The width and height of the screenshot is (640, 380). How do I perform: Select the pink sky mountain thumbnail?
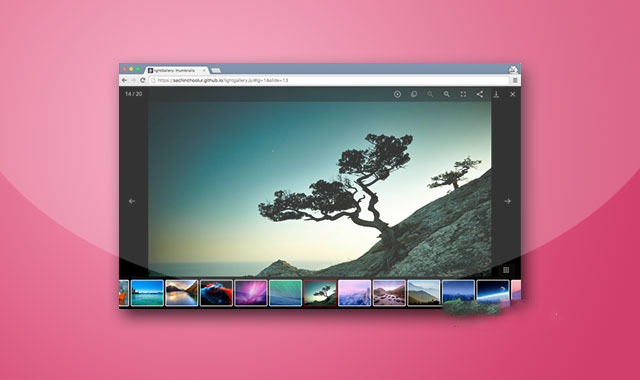pos(355,293)
